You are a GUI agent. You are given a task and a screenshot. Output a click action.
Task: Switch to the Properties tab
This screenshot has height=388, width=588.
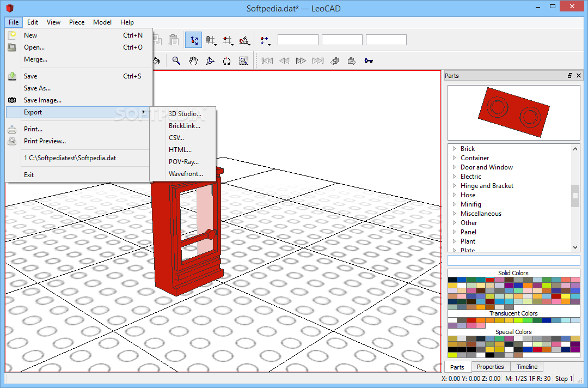pyautogui.click(x=490, y=367)
